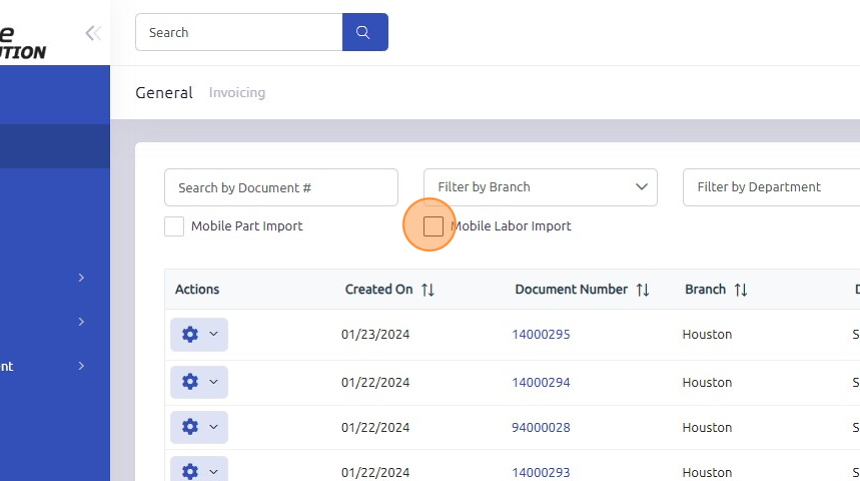Open the Filter by Department dropdown
860x481 pixels.
tap(770, 187)
